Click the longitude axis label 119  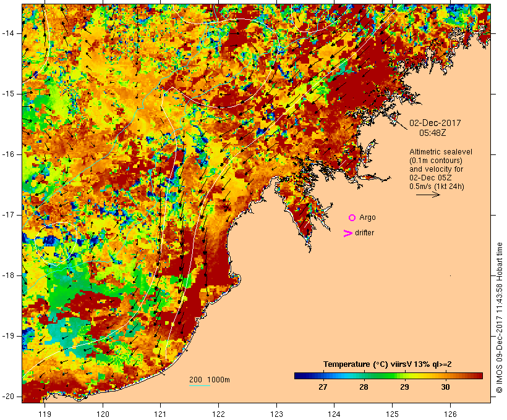[45, 414]
